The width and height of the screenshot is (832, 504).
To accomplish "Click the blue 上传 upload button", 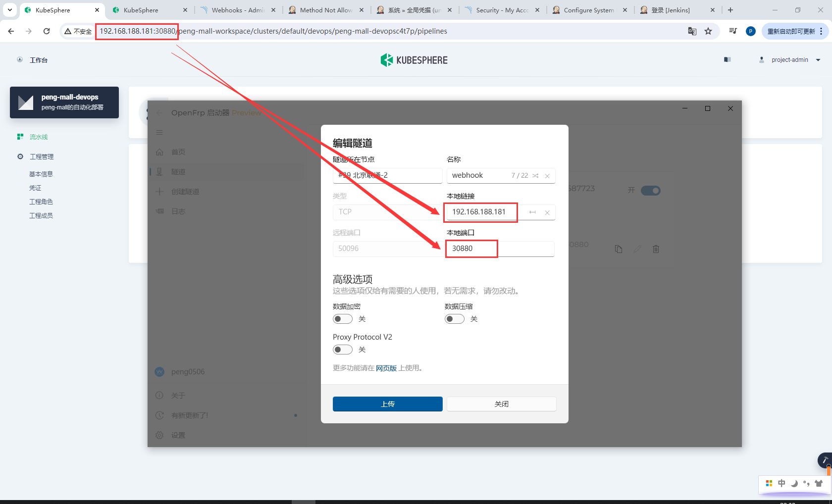I will click(x=388, y=404).
